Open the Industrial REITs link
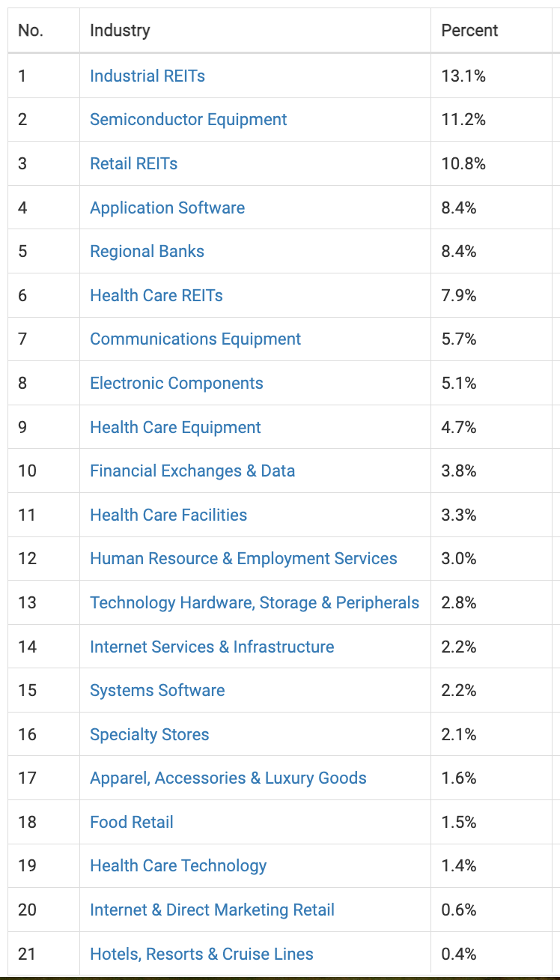The height and width of the screenshot is (980, 560). 147,76
